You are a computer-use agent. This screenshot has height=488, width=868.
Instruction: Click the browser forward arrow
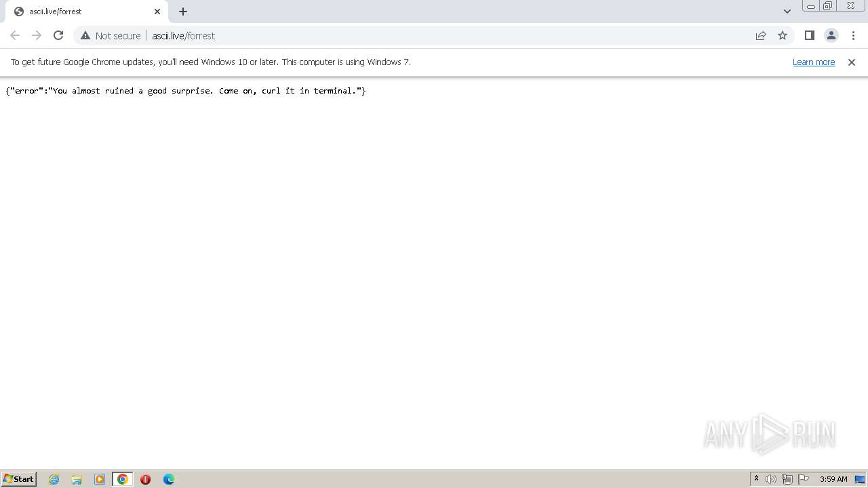pos(37,35)
